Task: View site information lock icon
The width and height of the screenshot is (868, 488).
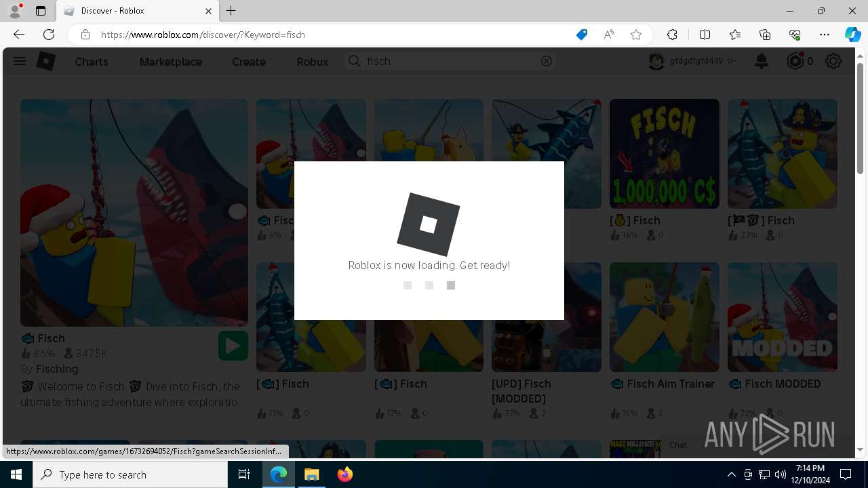Action: click(85, 35)
